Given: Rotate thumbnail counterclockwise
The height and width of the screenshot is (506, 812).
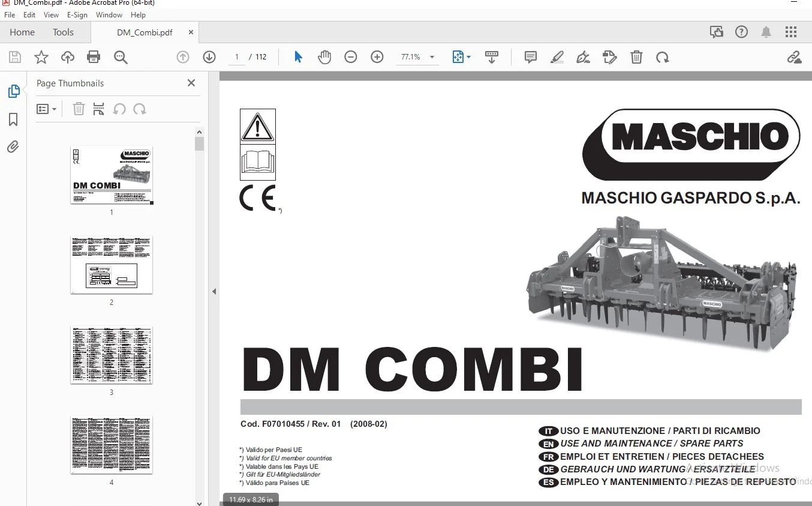Looking at the screenshot, I should (119, 109).
